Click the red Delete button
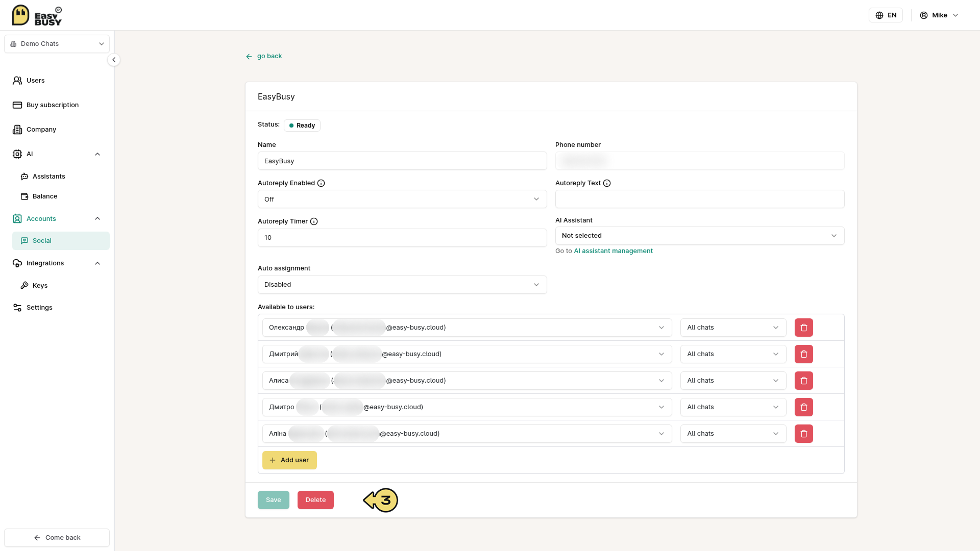Screen dimensions: 980x551 pos(315,500)
